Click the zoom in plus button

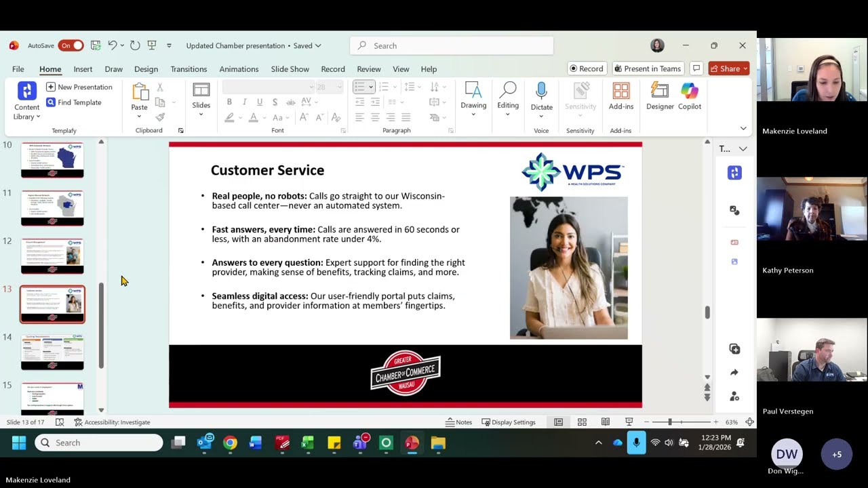(x=715, y=422)
